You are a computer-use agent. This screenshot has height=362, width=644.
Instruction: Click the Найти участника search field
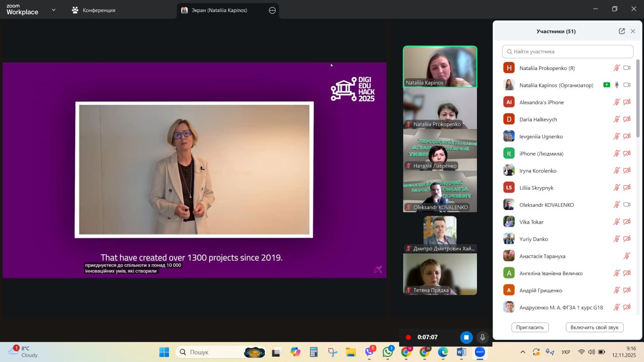tap(568, 51)
